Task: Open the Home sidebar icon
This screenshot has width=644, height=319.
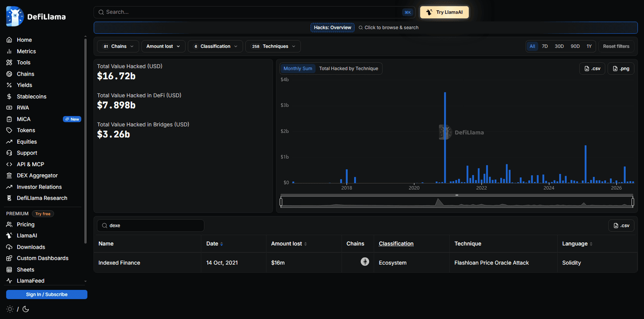Action: pyautogui.click(x=9, y=40)
